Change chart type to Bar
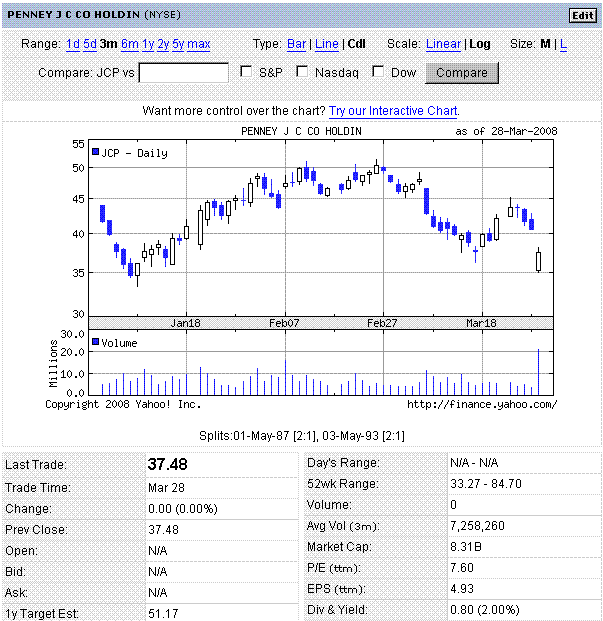The image size is (603, 621). click(x=296, y=44)
